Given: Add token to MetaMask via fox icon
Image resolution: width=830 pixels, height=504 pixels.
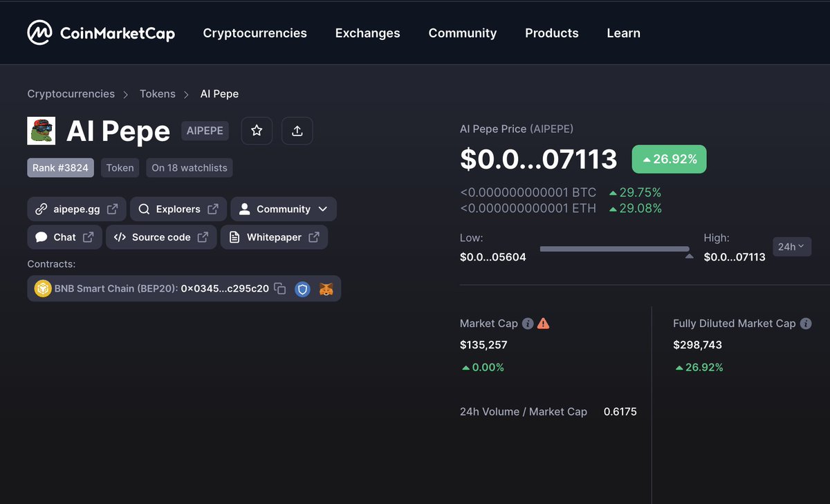Looking at the screenshot, I should click(326, 289).
